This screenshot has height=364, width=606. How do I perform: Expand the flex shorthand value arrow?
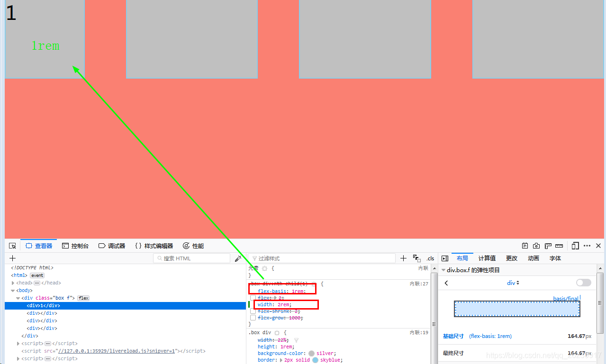pyautogui.click(x=276, y=298)
